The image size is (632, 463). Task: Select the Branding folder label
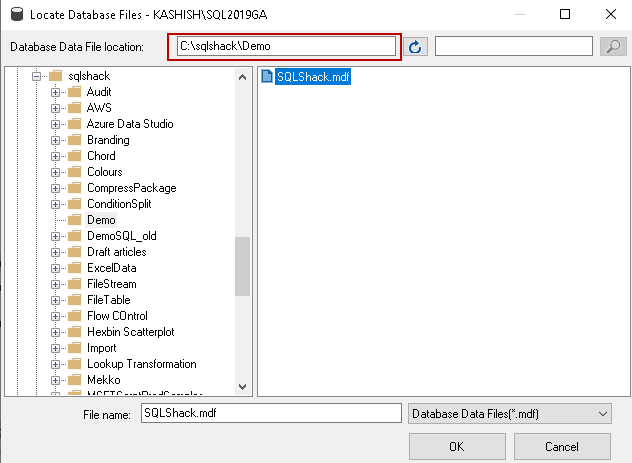[108, 140]
